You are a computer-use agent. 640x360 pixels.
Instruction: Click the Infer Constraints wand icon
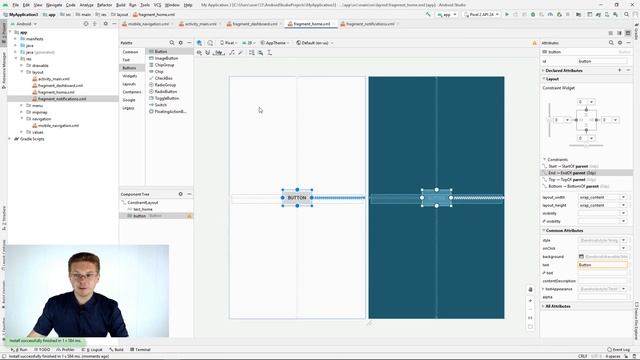240,53
